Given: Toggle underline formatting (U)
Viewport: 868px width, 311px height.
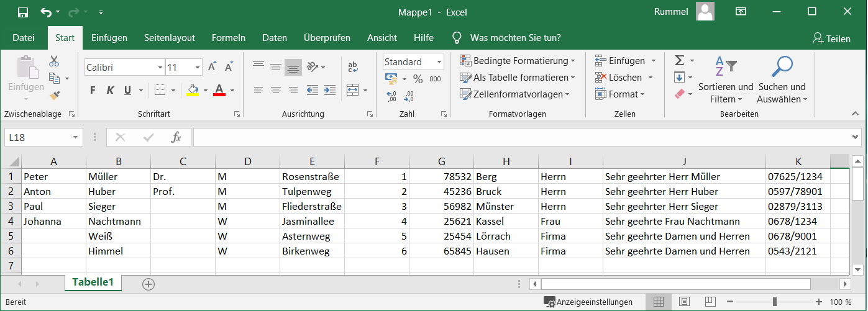Looking at the screenshot, I should point(127,90).
